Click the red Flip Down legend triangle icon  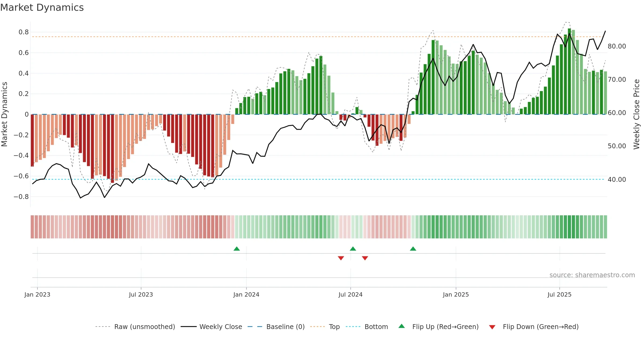coord(492,327)
